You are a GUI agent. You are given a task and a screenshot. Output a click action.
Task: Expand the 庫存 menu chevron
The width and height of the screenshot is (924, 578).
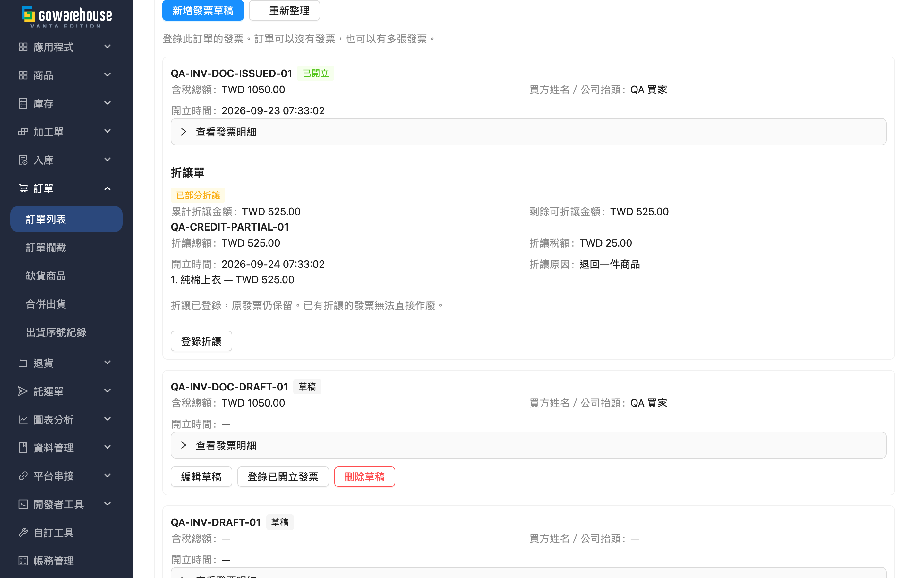(x=108, y=103)
